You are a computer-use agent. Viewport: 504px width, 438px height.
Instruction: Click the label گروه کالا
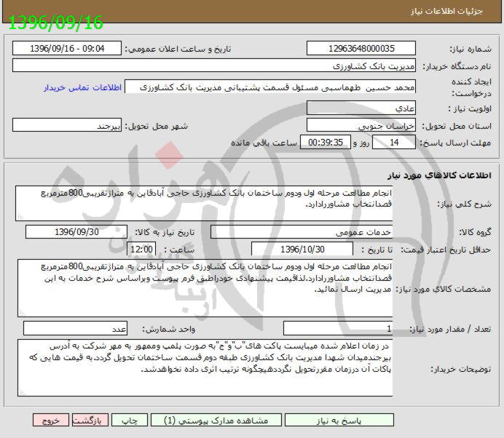coord(475,232)
